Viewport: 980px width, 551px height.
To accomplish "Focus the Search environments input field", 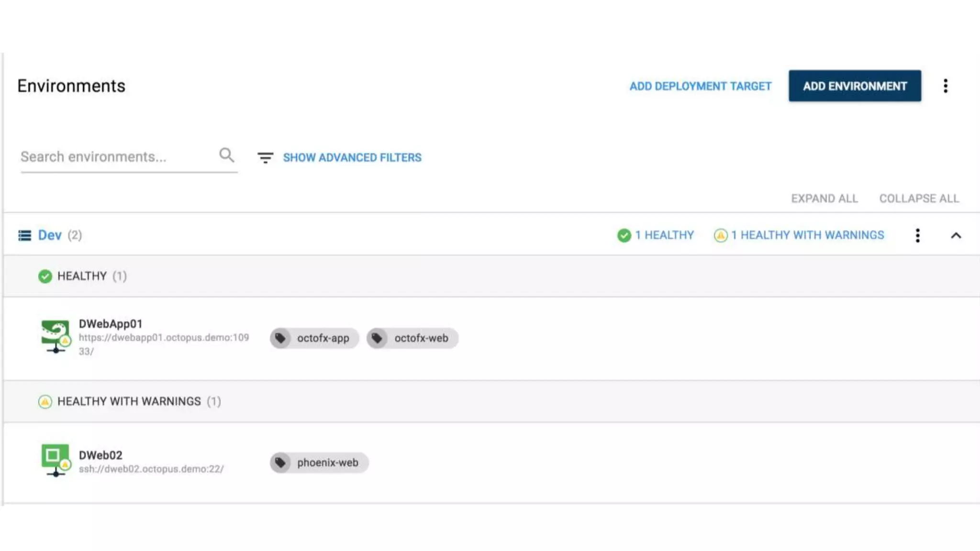I will 117,157.
